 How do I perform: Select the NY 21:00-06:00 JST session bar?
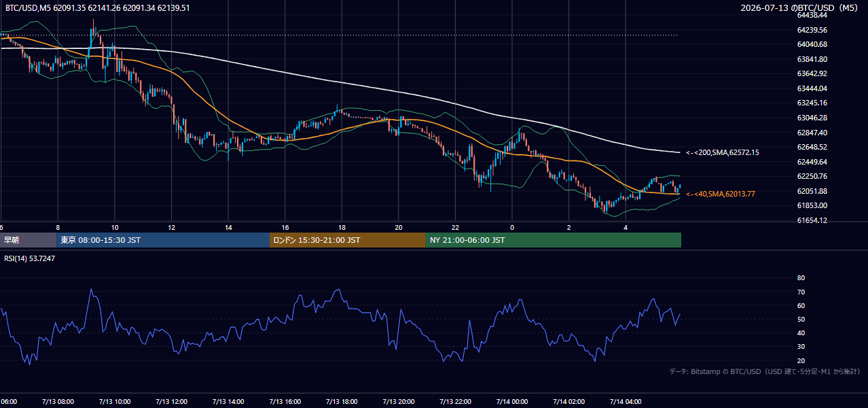pos(554,240)
